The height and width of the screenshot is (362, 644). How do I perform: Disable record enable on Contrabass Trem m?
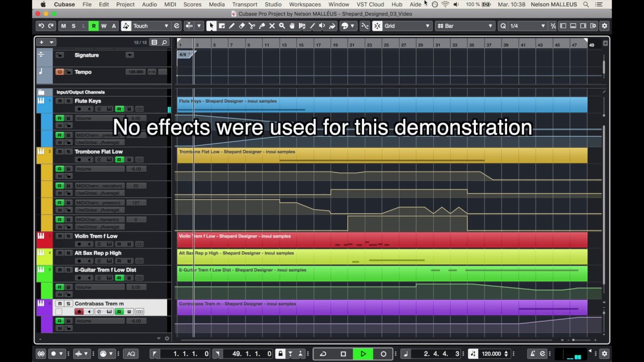click(78, 312)
